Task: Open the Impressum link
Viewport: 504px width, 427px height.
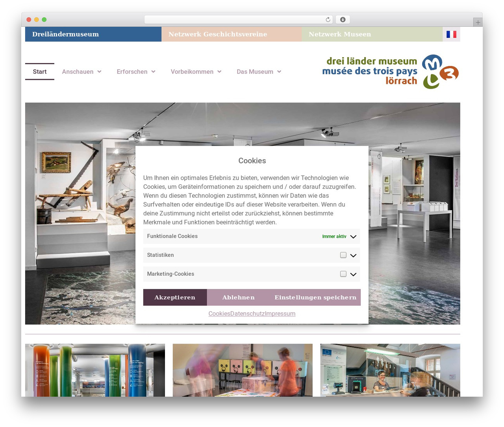Action: (280, 314)
